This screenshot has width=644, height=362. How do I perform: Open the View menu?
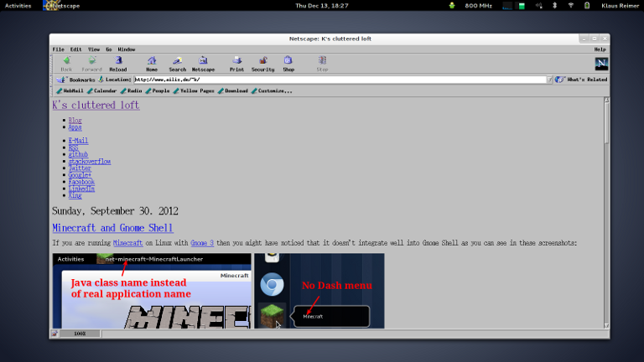pyautogui.click(x=94, y=49)
